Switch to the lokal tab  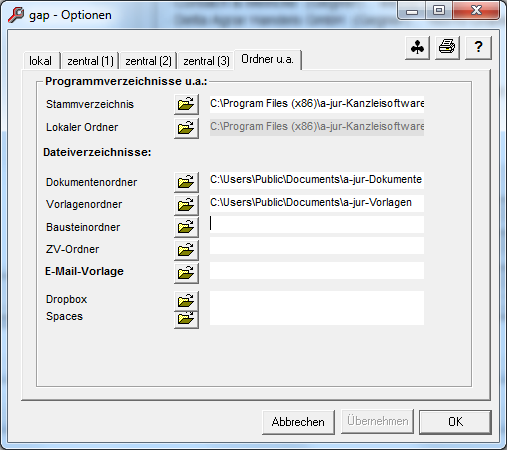click(x=41, y=61)
